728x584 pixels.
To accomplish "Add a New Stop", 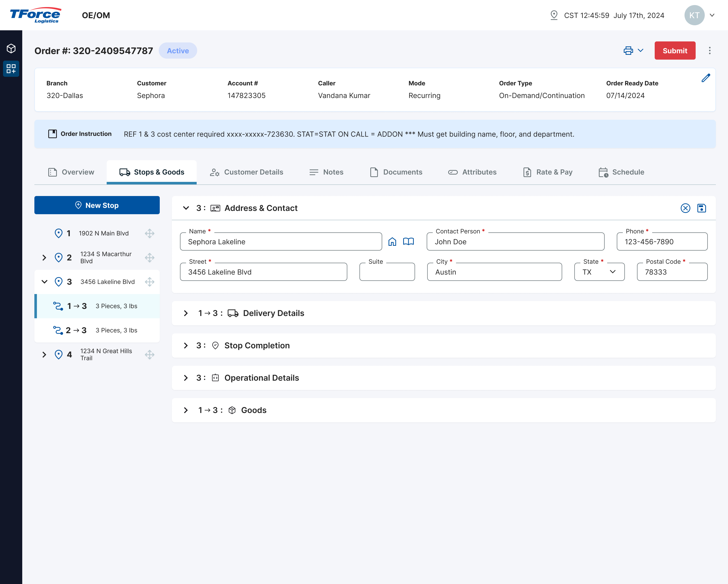I will pyautogui.click(x=97, y=205).
